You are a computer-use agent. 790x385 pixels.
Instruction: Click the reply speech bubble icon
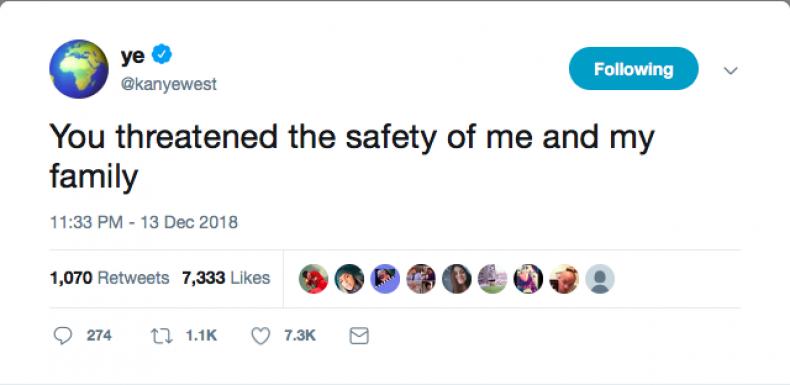(x=63, y=336)
